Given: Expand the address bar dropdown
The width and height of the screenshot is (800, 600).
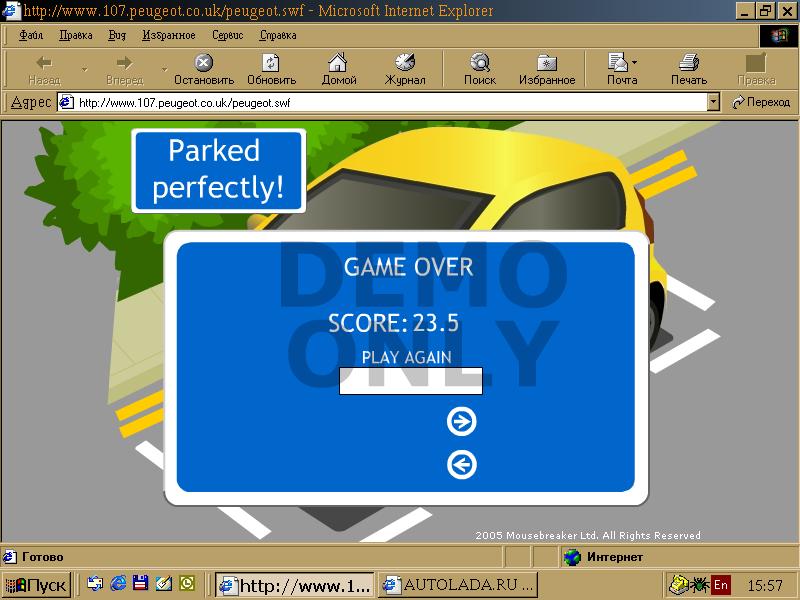Looking at the screenshot, I should [713, 102].
